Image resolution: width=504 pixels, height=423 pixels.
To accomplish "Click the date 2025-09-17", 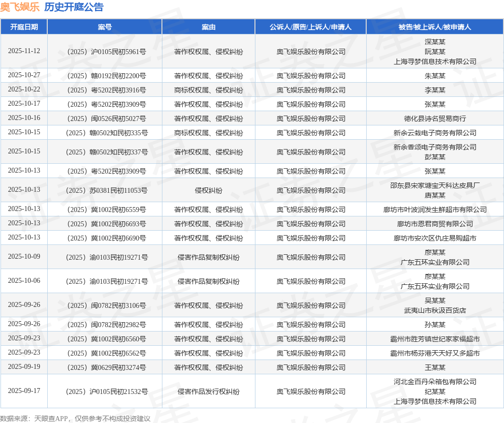I will tap(24, 391).
